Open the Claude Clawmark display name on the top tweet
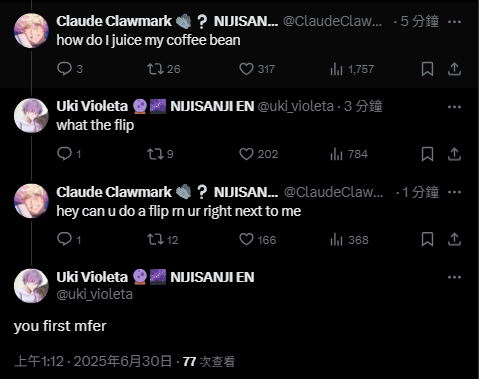 click(x=114, y=21)
